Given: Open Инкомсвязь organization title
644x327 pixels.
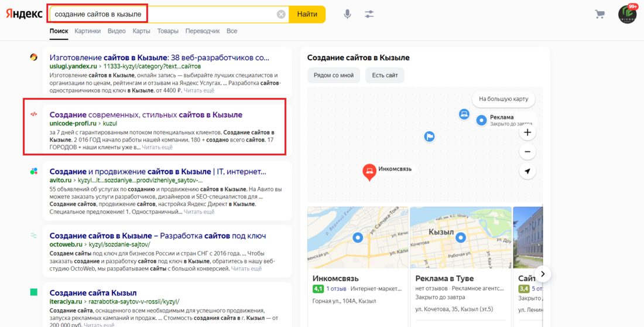Looking at the screenshot, I should 335,278.
